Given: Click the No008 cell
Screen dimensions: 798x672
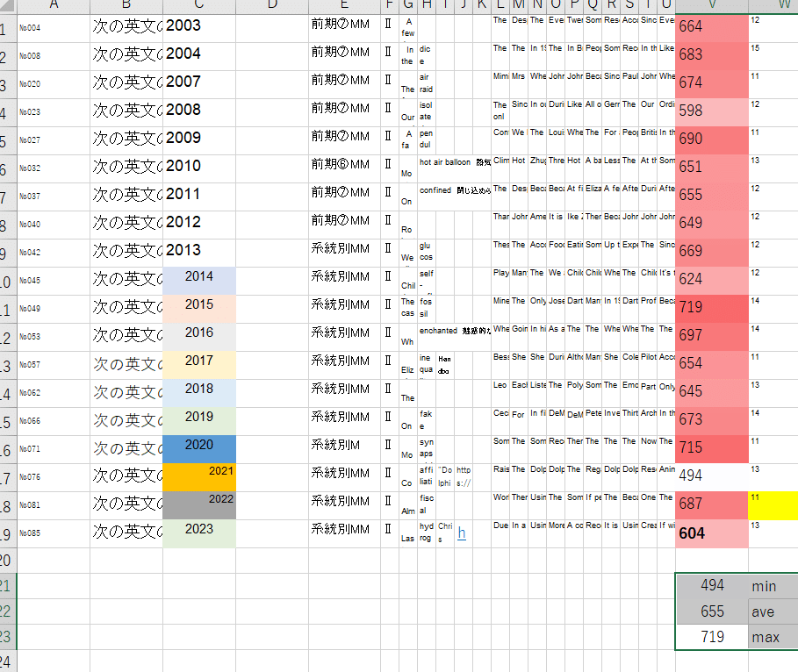Looking at the screenshot, I should coord(54,56).
